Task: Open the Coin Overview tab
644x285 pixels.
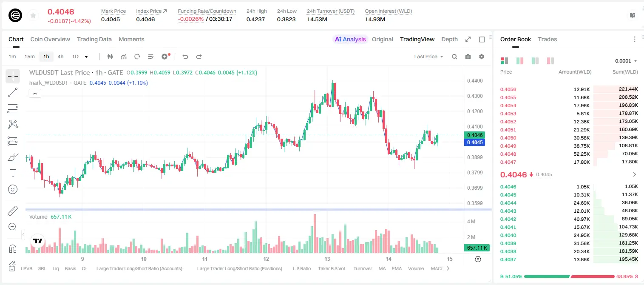Action: coord(50,39)
